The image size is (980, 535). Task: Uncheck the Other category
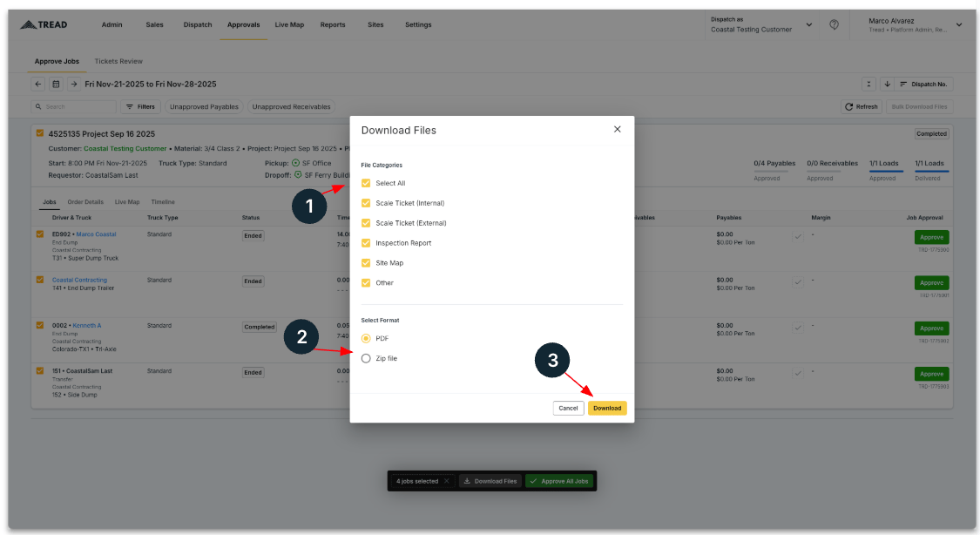click(x=366, y=283)
